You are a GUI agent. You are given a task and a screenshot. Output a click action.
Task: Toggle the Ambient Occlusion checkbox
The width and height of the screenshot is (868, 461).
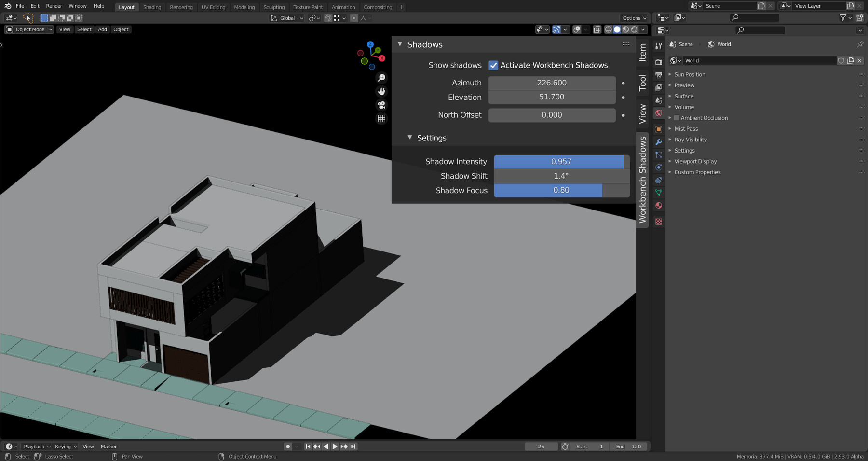677,117
